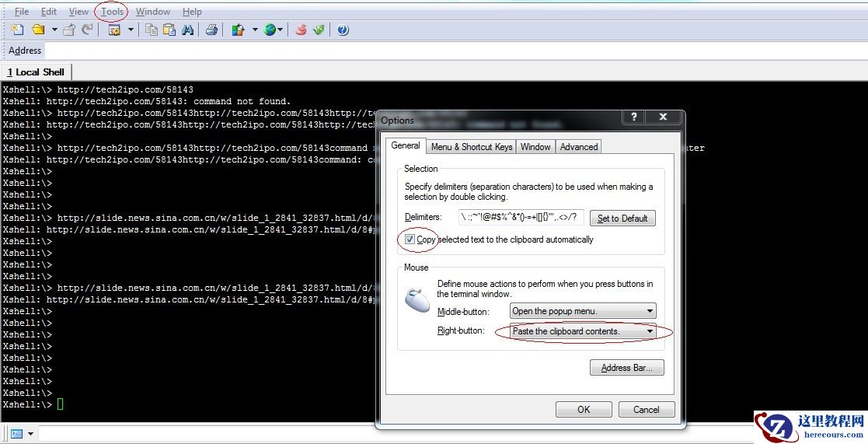This screenshot has width=868, height=444.
Task: Click the Copy toolbar icon
Action: tap(151, 30)
